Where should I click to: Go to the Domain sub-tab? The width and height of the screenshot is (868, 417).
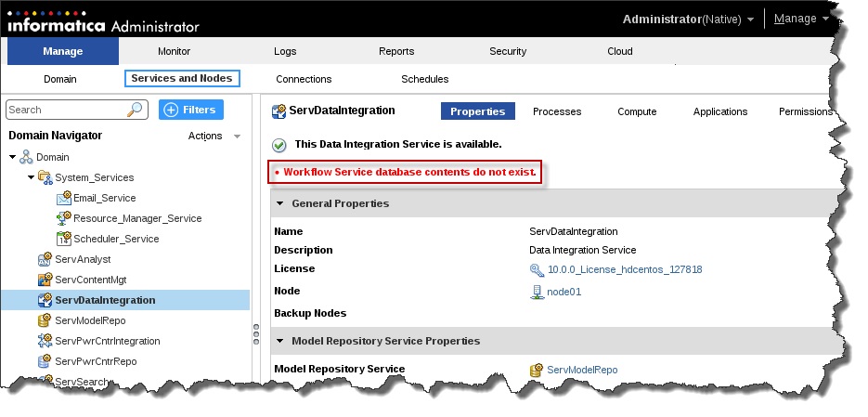pos(60,79)
